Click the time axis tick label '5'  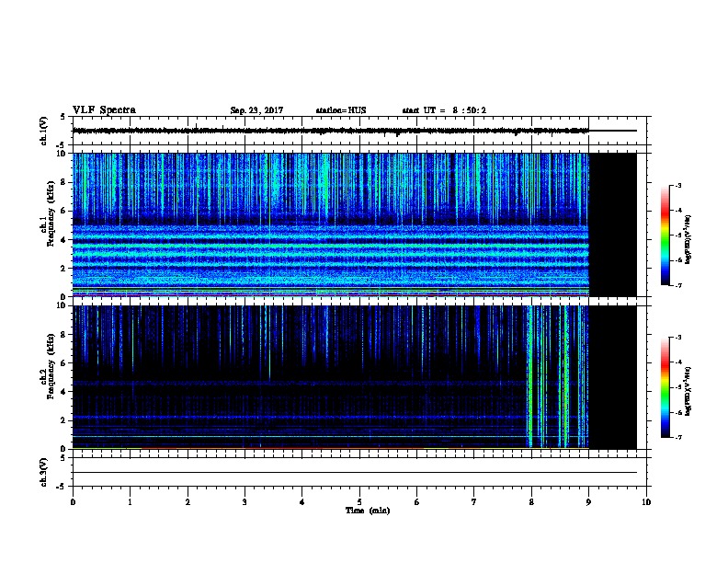pyautogui.click(x=359, y=502)
